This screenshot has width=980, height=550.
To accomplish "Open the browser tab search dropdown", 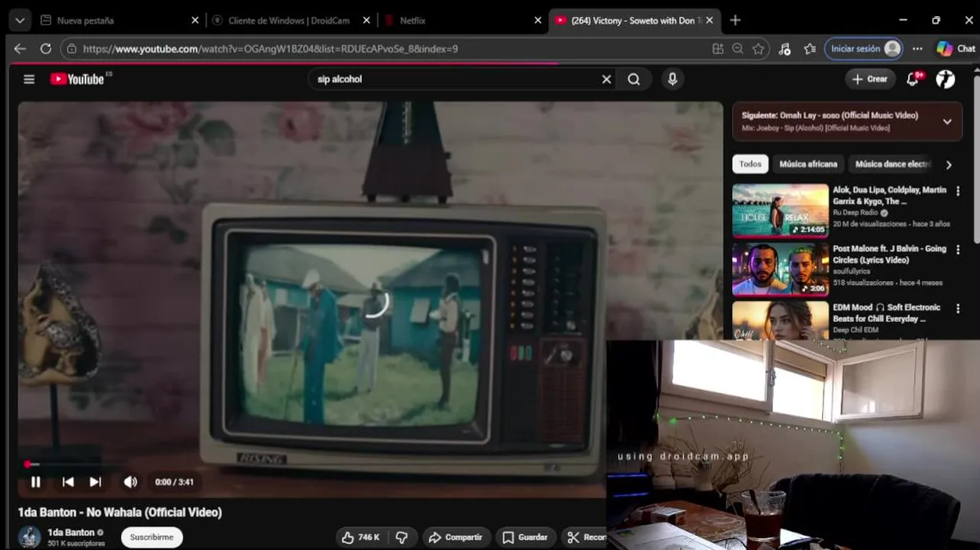I will 19,21.
